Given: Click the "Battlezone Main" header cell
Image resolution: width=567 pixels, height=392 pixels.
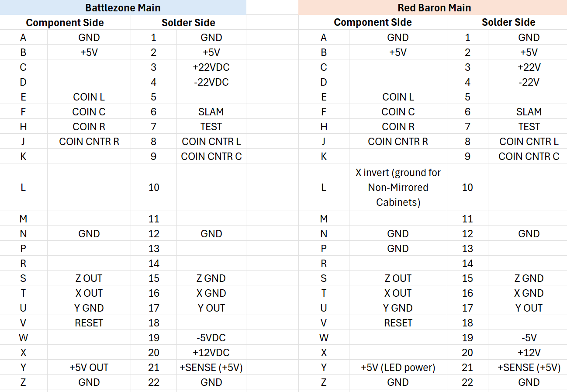Looking at the screenshot, I should point(123,8).
